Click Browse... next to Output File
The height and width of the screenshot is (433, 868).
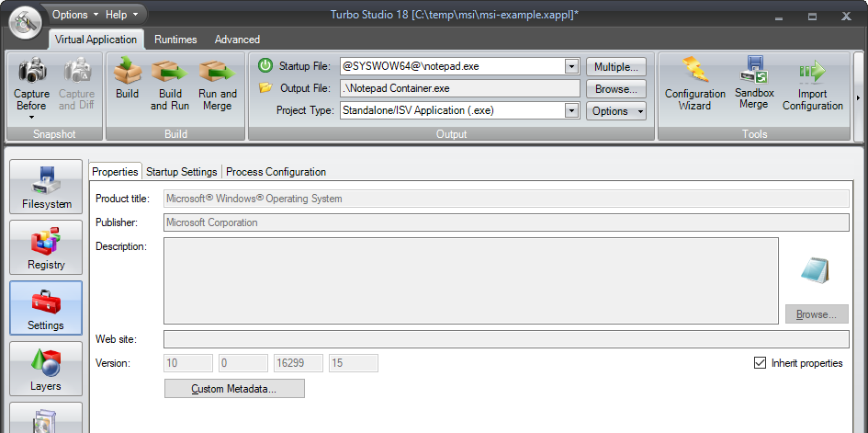(x=616, y=88)
